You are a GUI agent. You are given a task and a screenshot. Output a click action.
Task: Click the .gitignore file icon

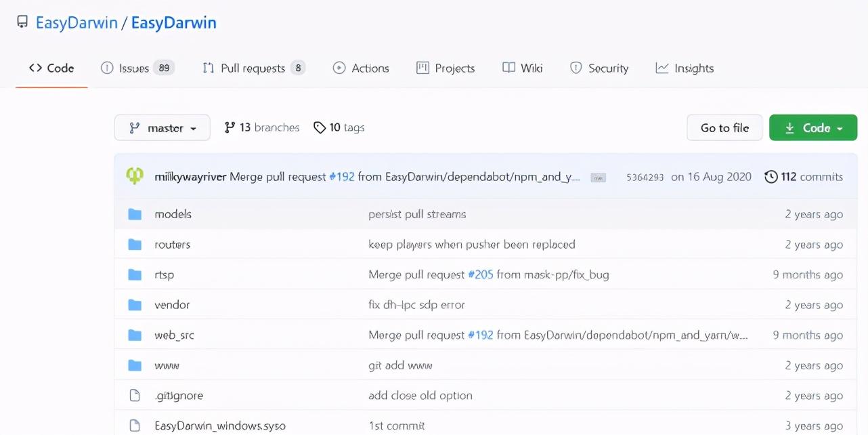coord(135,396)
